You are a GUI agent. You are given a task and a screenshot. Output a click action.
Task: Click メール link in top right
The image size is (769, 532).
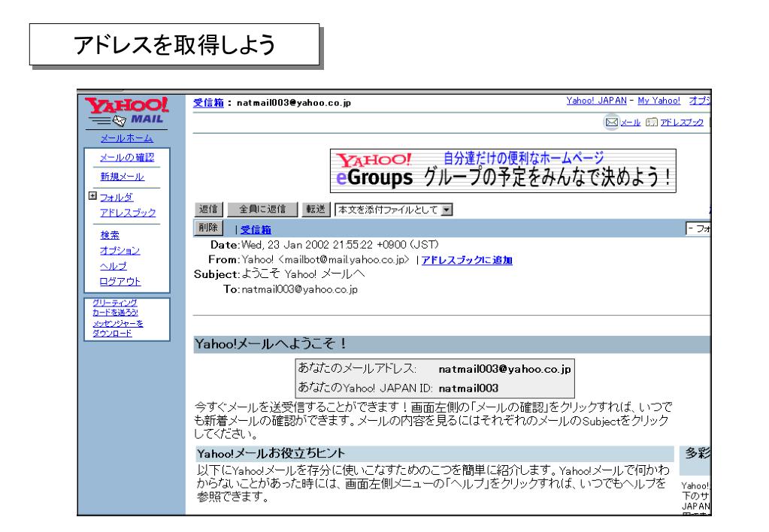click(630, 122)
